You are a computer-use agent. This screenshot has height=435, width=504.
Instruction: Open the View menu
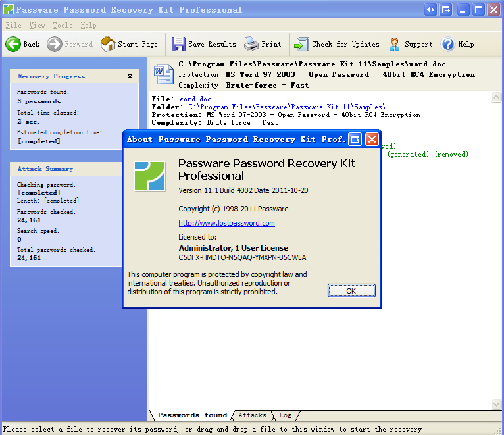(x=37, y=25)
